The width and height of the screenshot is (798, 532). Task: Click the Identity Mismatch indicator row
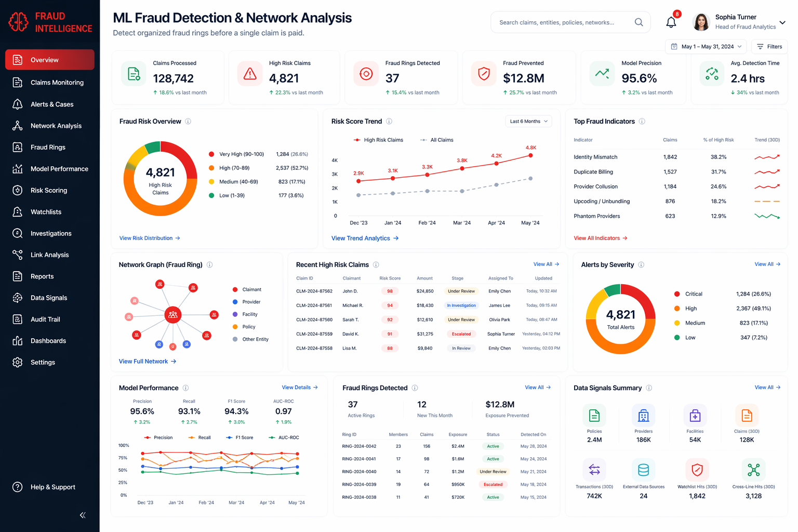pyautogui.click(x=676, y=157)
